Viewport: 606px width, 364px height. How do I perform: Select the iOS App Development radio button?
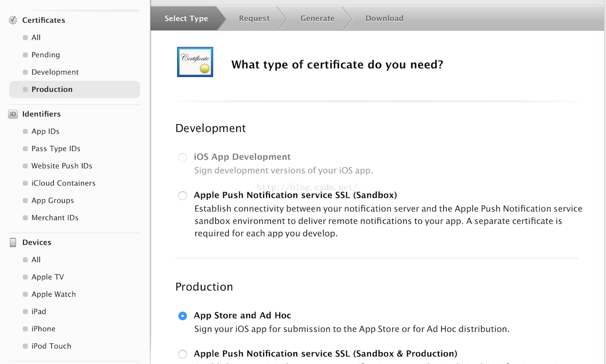click(182, 158)
